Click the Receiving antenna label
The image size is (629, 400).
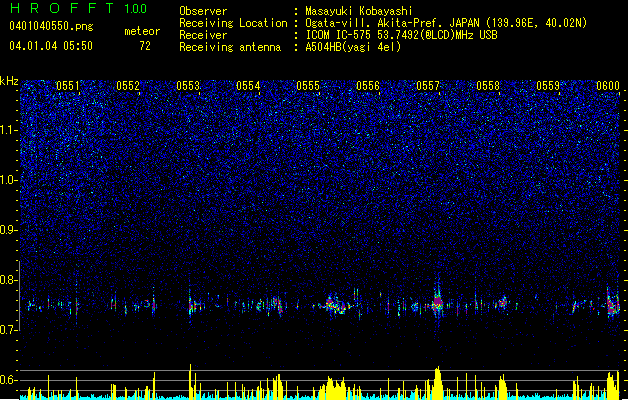pyautogui.click(x=230, y=47)
